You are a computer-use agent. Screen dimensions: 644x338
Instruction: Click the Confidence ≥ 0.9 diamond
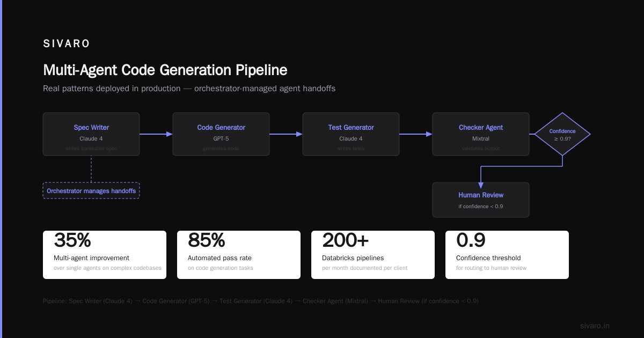tap(562, 134)
